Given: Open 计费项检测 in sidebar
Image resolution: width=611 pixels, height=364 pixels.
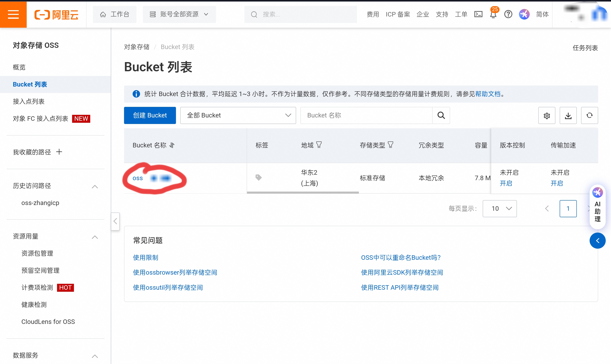Looking at the screenshot, I should click(x=37, y=288).
